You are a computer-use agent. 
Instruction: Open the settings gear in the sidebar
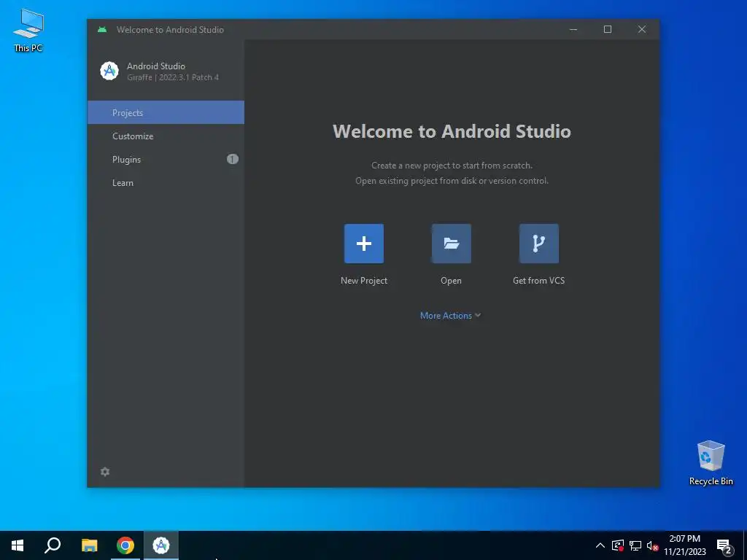105,472
